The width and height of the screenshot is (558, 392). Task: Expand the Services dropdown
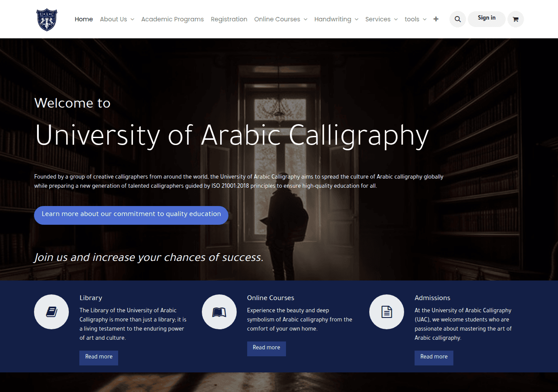381,19
